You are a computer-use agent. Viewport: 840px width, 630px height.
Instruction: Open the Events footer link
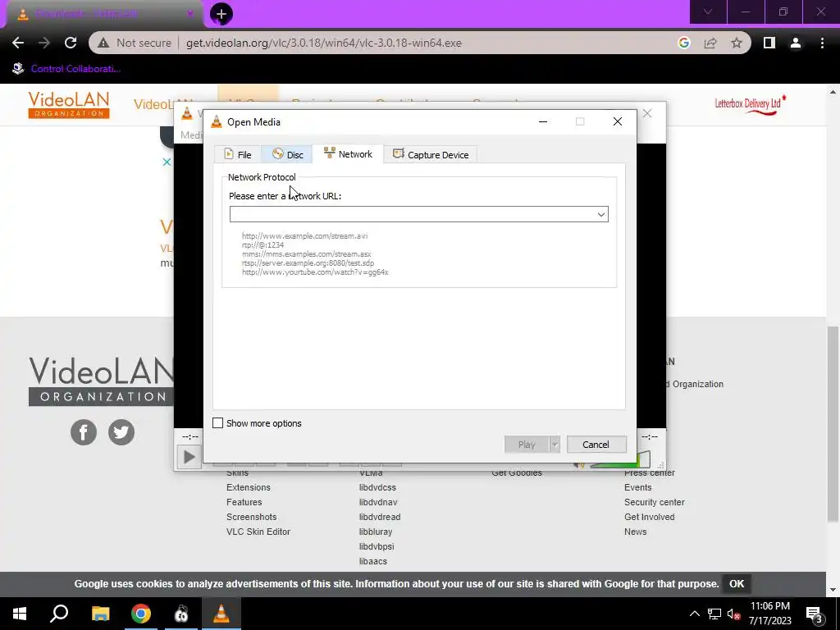coord(637,487)
